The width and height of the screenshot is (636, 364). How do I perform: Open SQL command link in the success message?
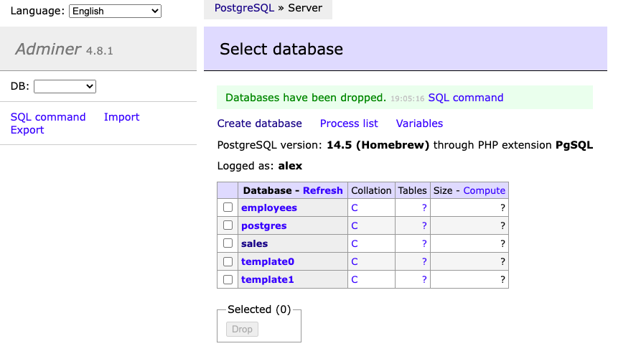pos(465,98)
